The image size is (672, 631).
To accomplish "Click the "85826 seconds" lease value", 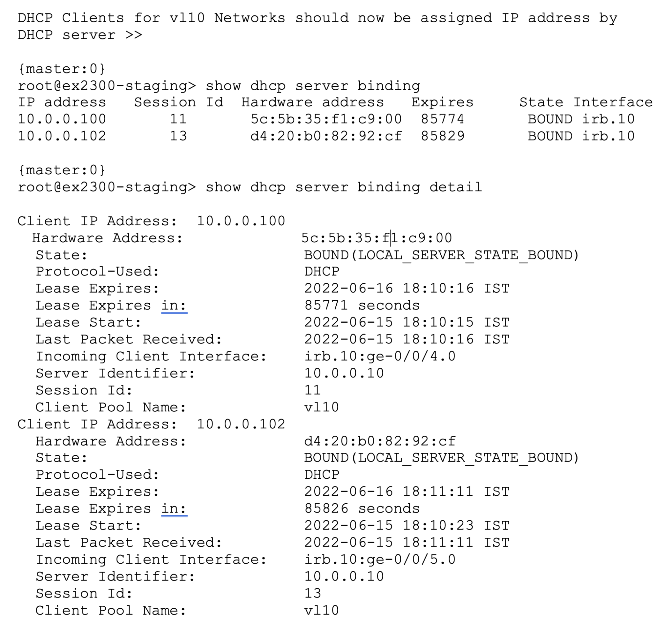I will click(x=362, y=509).
